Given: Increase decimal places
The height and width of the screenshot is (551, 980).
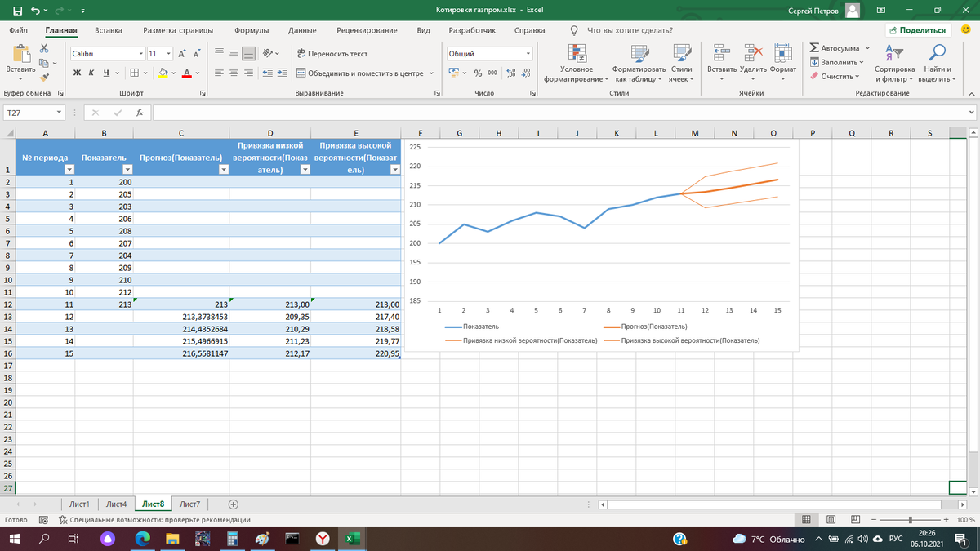Looking at the screenshot, I should point(510,73).
